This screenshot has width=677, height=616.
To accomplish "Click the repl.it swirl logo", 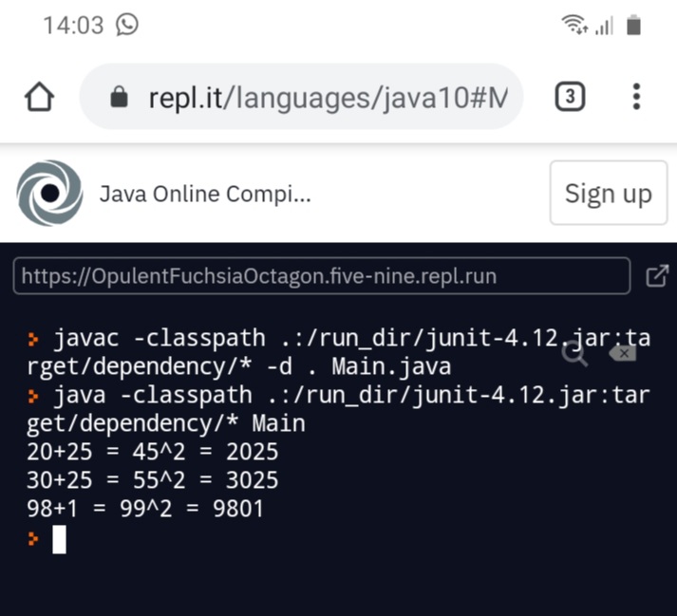I will tap(49, 193).
